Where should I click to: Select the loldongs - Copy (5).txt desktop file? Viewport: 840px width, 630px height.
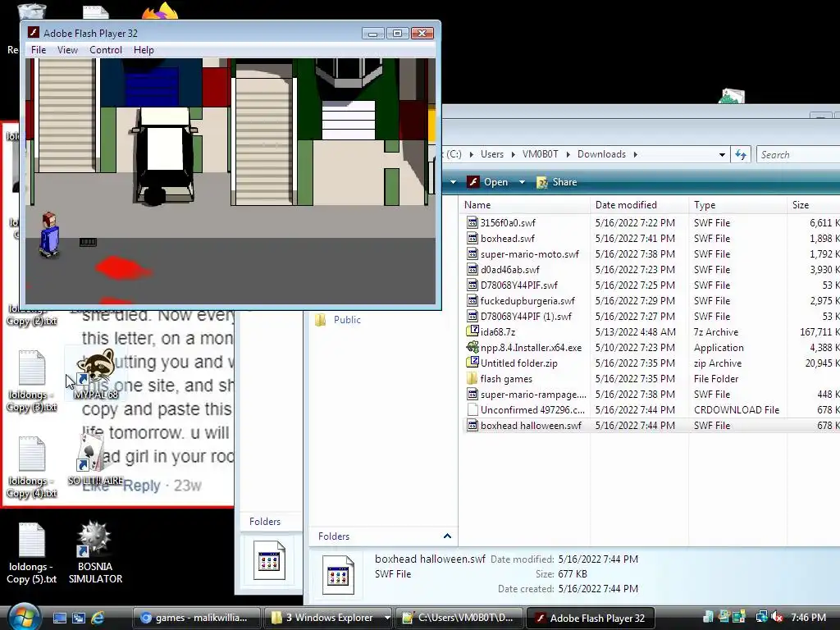coord(32,553)
